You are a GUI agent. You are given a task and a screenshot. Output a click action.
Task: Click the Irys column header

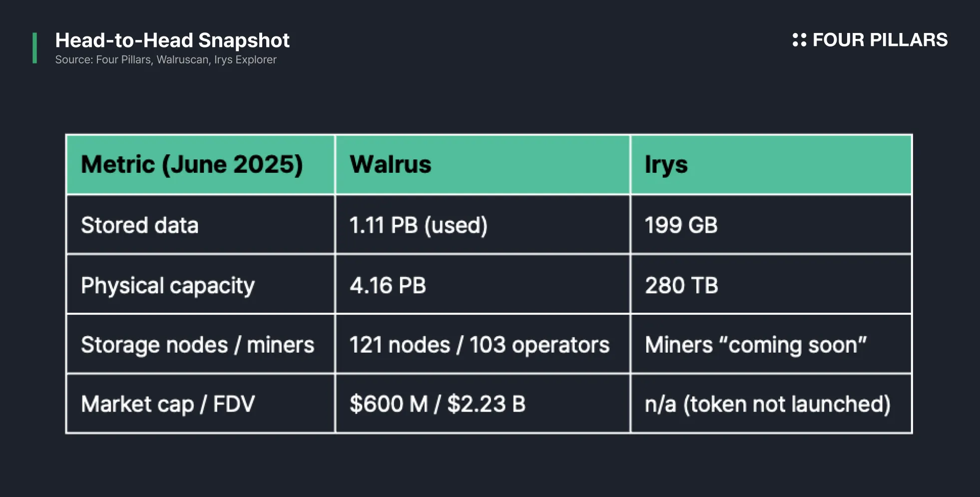click(x=666, y=164)
